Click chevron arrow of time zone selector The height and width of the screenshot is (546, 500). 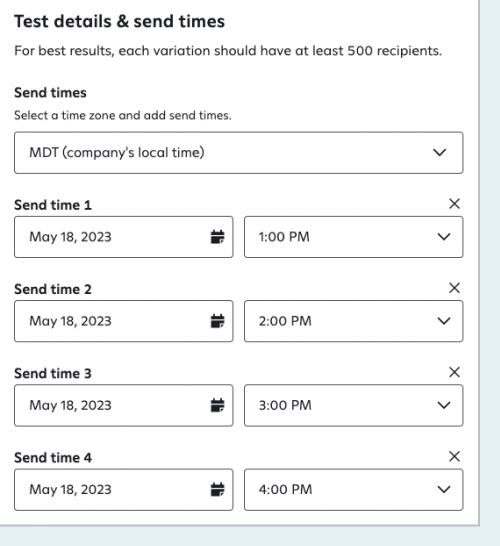[439, 153]
